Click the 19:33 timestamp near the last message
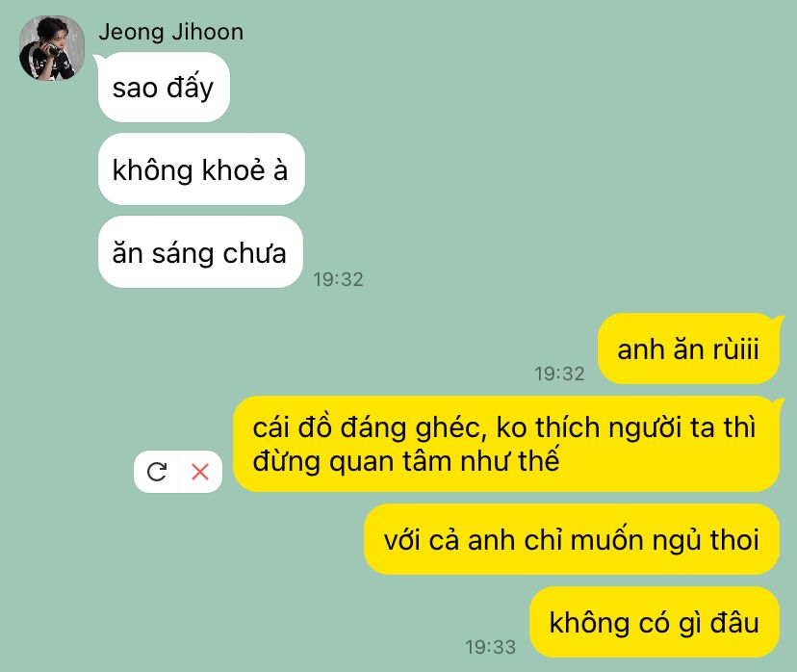797x672 pixels. pos(491,647)
